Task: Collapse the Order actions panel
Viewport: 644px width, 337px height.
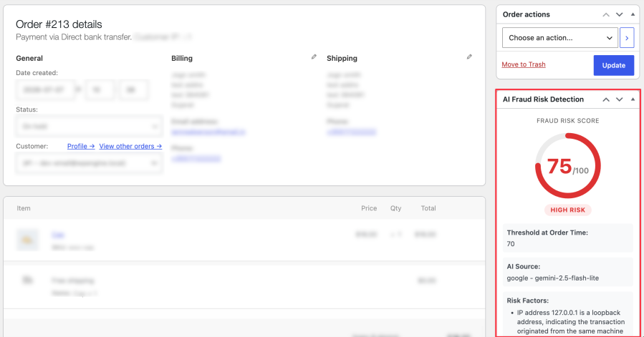Action: click(633, 14)
